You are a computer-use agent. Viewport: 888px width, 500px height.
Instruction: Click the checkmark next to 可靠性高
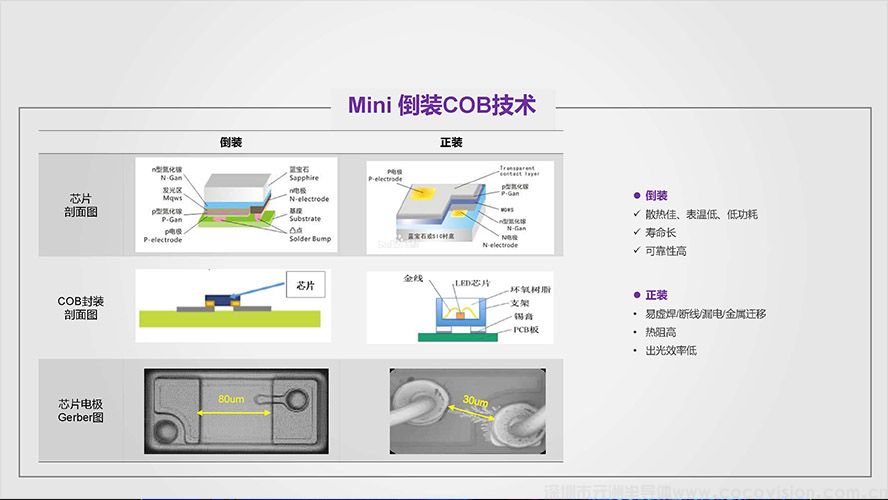[x=637, y=251]
